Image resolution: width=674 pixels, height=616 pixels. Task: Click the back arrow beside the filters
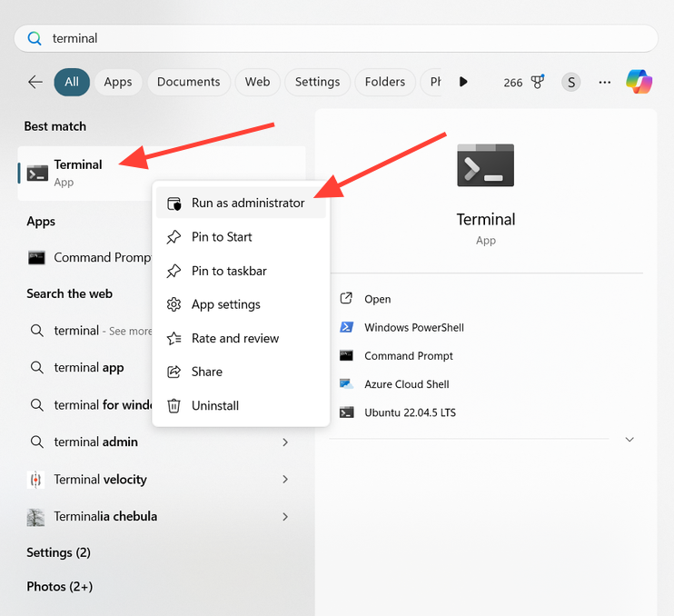[35, 82]
